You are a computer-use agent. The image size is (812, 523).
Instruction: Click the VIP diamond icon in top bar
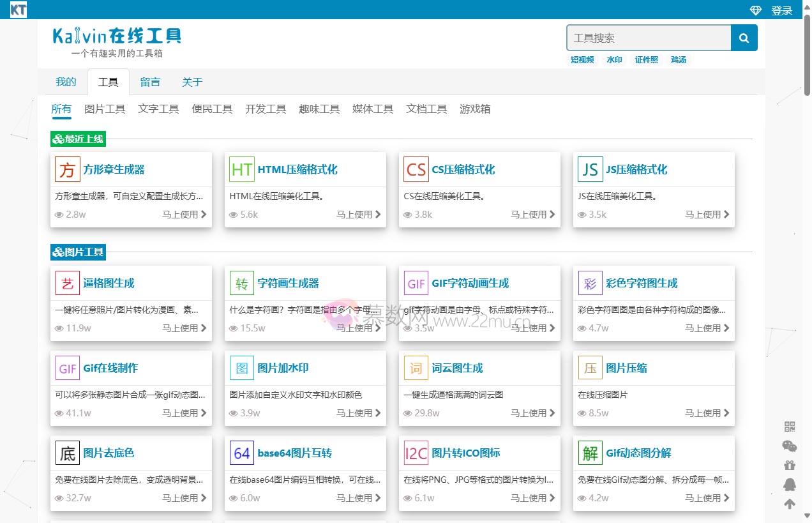click(x=755, y=10)
